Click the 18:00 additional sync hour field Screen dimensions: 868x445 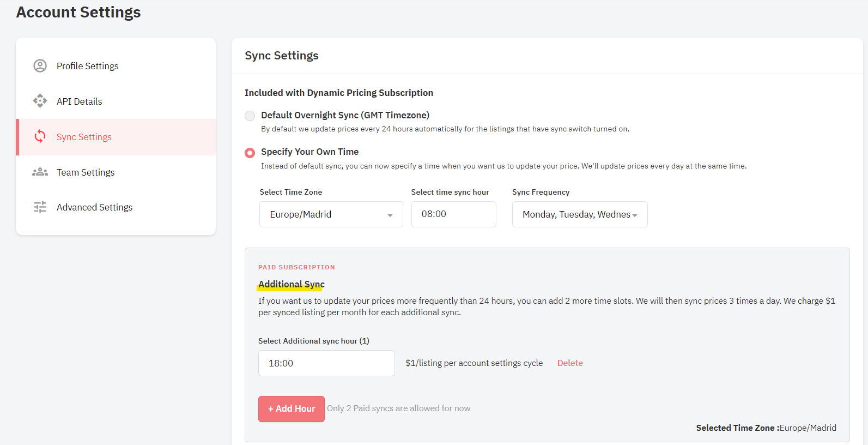[326, 363]
